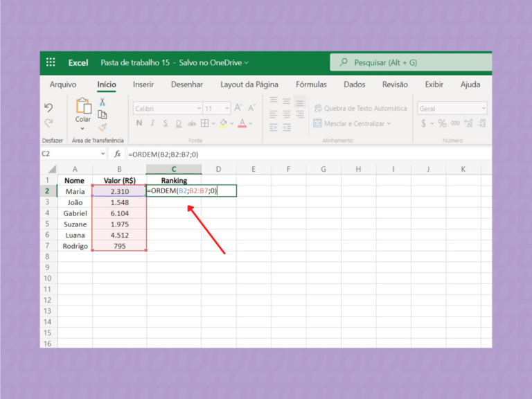This screenshot has width=532, height=399.
Task: Align text right icon
Action: point(299,114)
